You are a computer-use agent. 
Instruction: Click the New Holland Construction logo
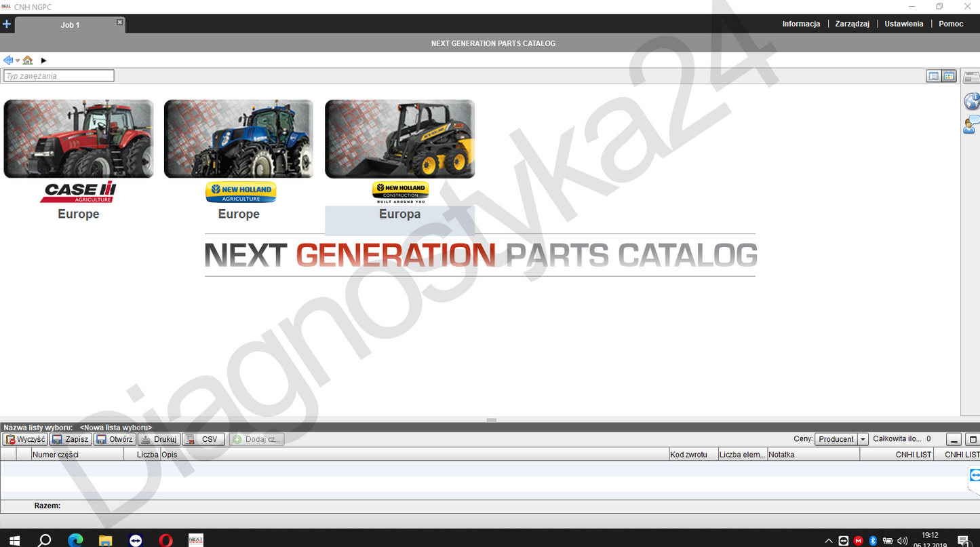click(x=400, y=192)
